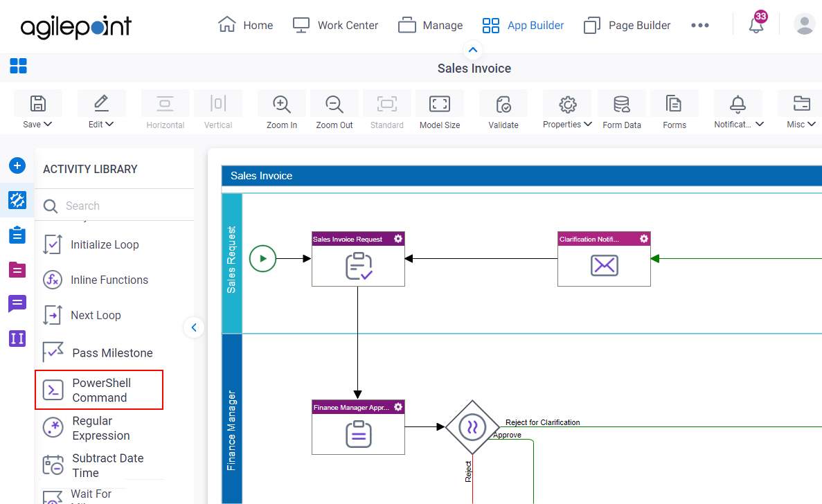Click the Properties gear icon
This screenshot has height=504, width=822.
tap(568, 105)
